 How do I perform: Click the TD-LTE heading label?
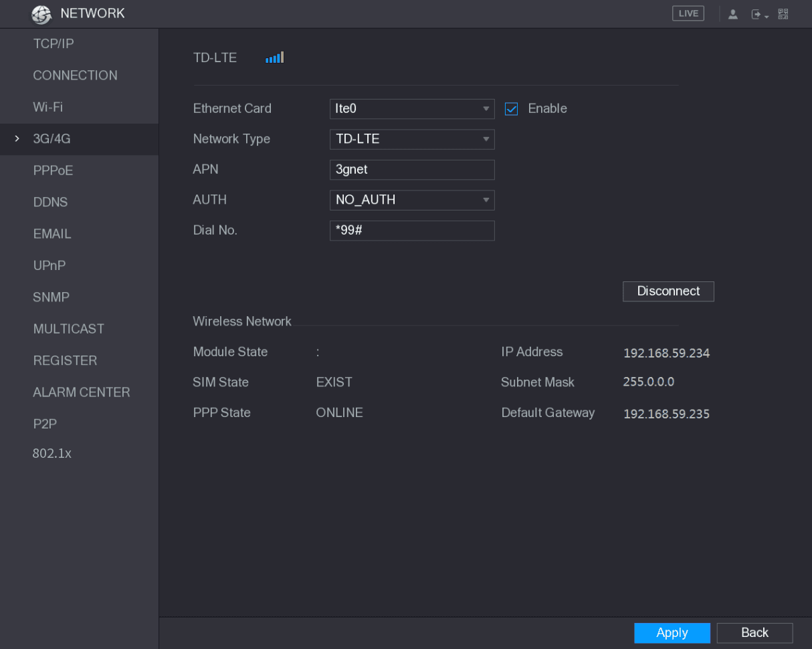(215, 57)
